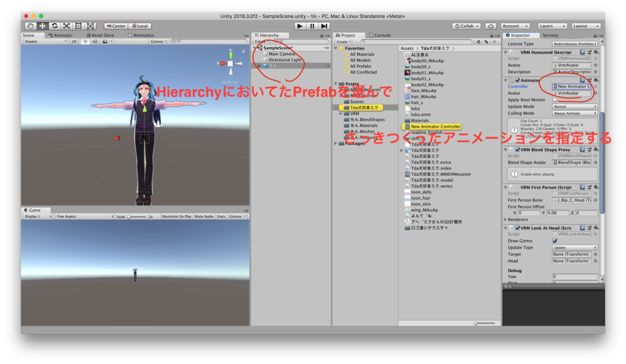This screenshot has width=626, height=364.
Task: Open the cloud services icon
Action: click(491, 26)
